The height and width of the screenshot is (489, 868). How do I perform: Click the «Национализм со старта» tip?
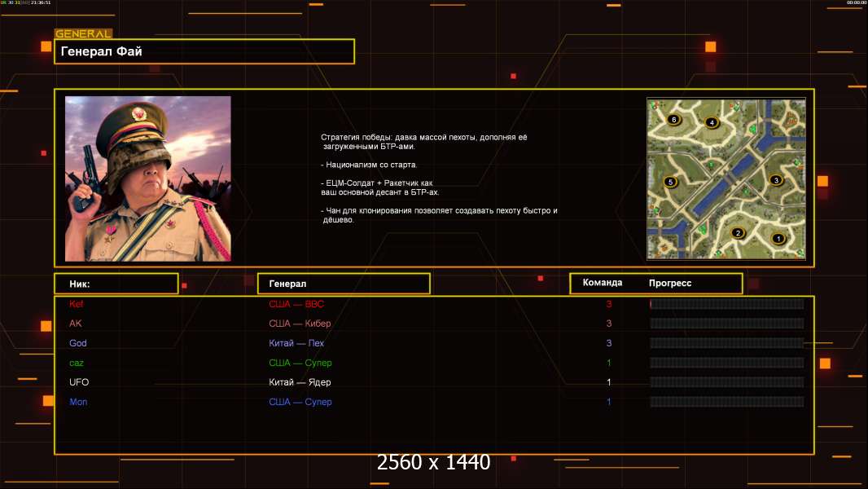[369, 165]
